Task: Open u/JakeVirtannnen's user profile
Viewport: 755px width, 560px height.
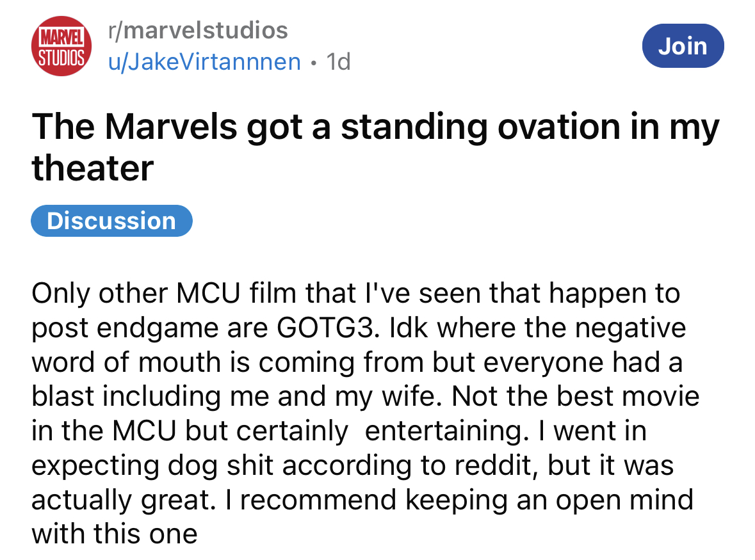Action: pos(205,62)
